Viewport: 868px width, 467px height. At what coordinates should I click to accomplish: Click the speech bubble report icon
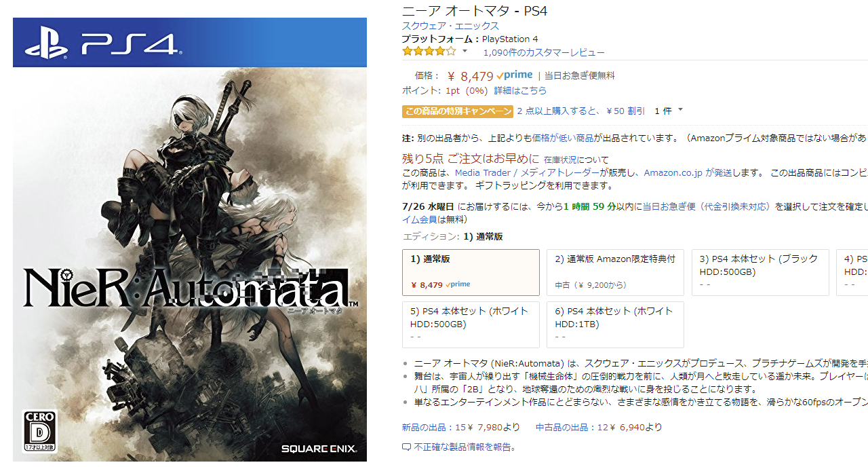click(x=406, y=447)
